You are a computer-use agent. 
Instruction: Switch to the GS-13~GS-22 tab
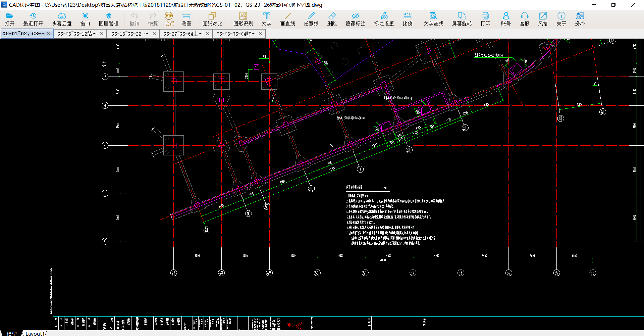point(130,34)
